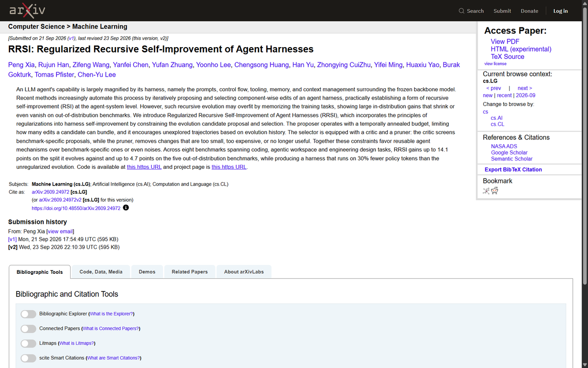
Task: Open the Demos tab
Action: [147, 272]
